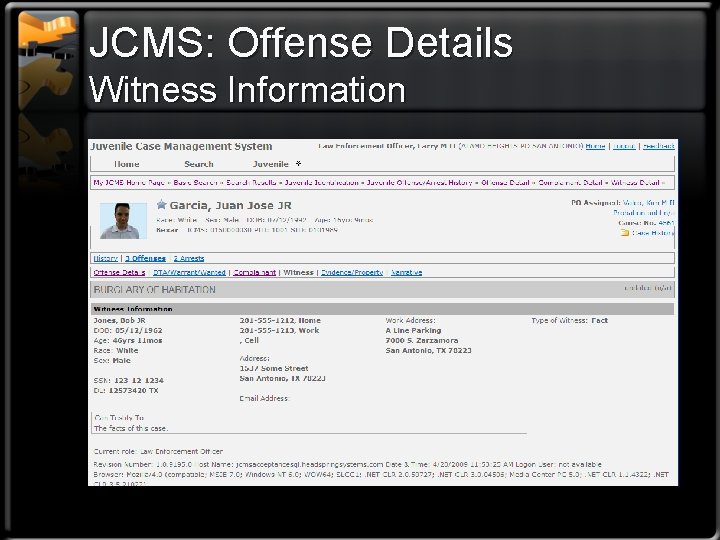The width and height of the screenshot is (720, 540).
Task: Go to Basic Search breadcrumb
Action: [x=195, y=182]
